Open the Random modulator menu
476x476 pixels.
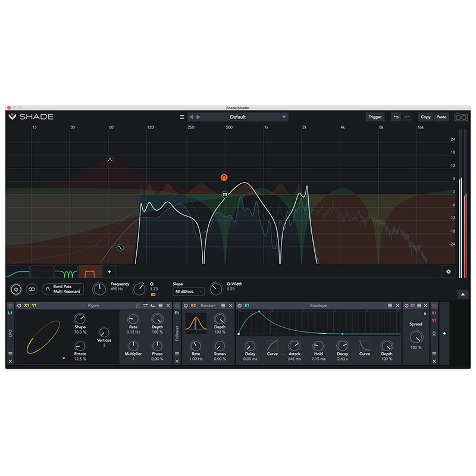pos(223,306)
